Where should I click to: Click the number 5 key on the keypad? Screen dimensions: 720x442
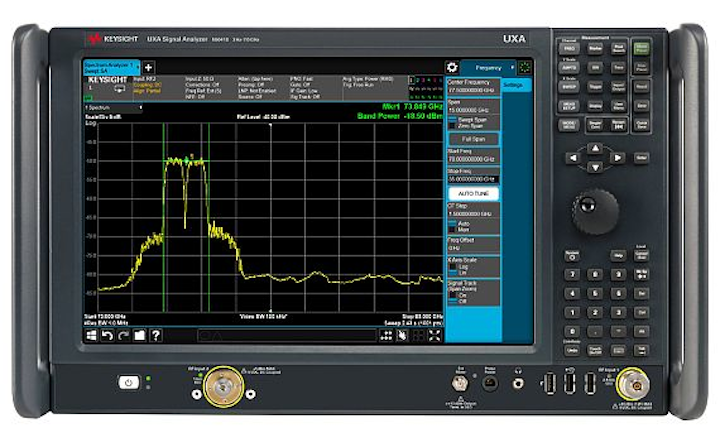point(595,293)
